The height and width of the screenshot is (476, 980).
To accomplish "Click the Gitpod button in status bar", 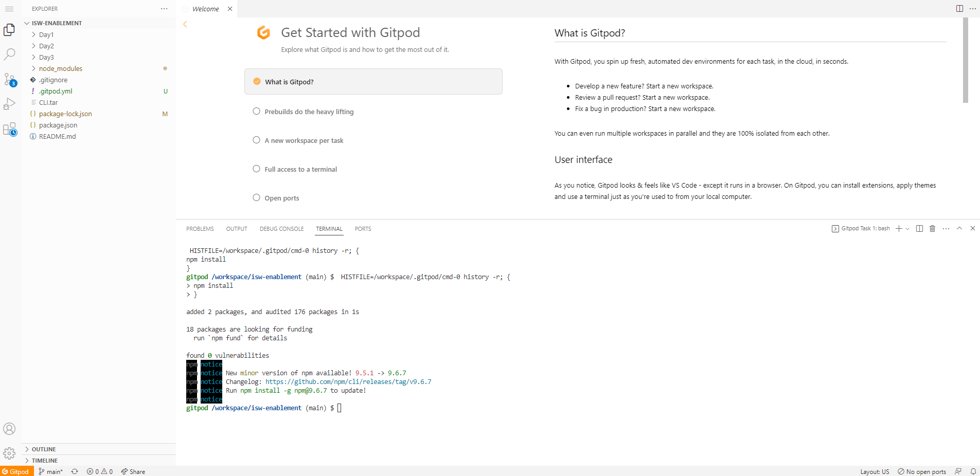I will (16, 471).
